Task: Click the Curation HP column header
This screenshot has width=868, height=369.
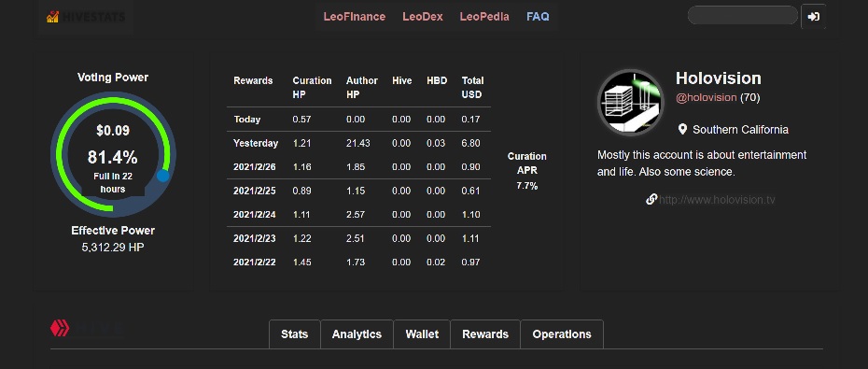Action: click(x=312, y=88)
